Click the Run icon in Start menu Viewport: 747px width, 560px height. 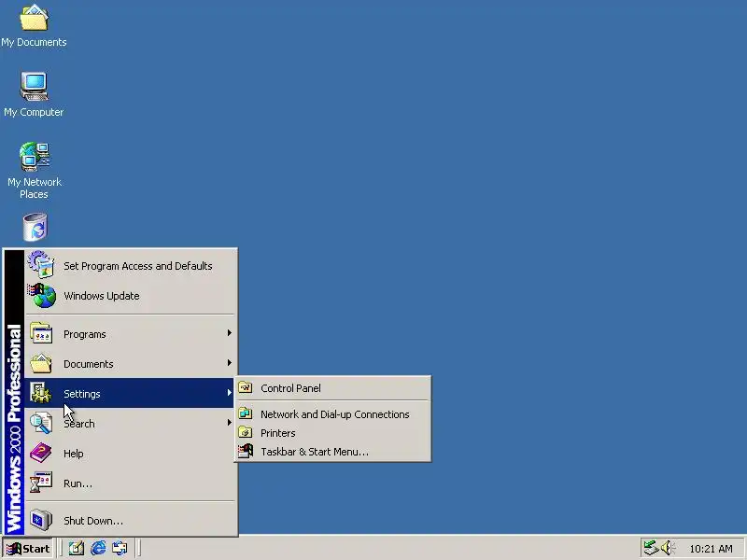(x=41, y=483)
